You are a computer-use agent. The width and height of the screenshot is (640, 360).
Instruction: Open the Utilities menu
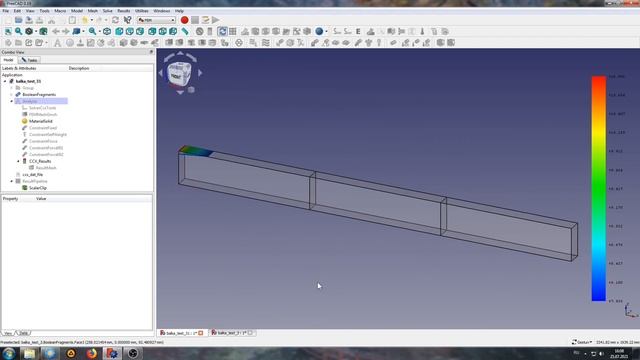(142, 11)
